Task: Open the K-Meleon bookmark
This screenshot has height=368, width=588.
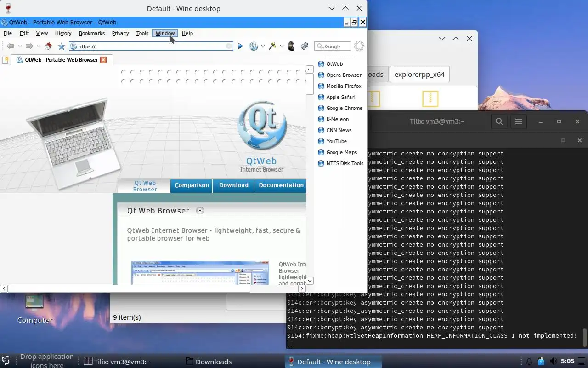Action: [334, 119]
